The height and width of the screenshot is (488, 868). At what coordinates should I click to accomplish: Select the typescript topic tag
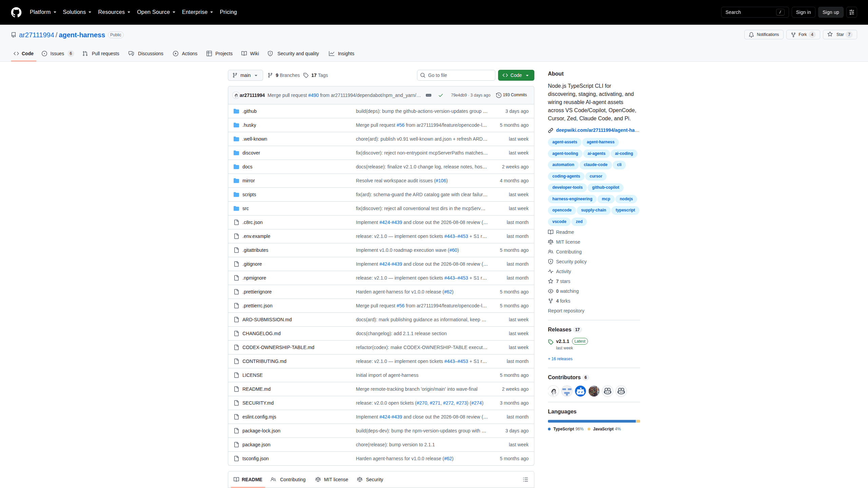pyautogui.click(x=625, y=210)
